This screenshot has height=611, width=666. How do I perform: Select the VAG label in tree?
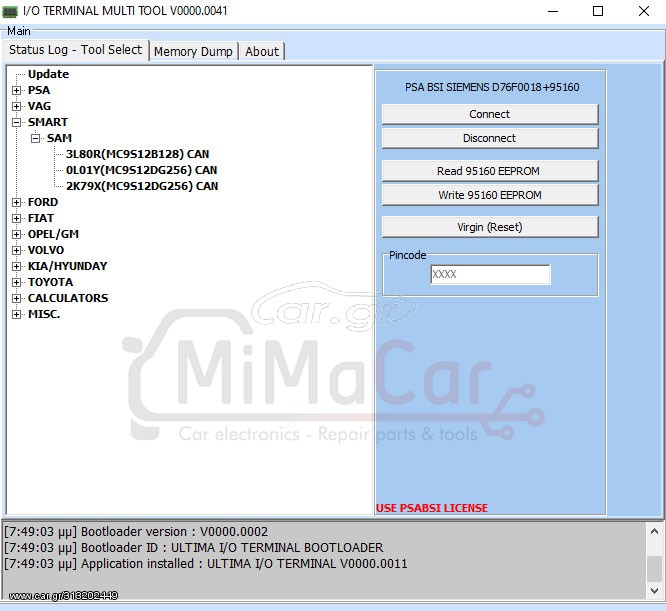coord(40,106)
